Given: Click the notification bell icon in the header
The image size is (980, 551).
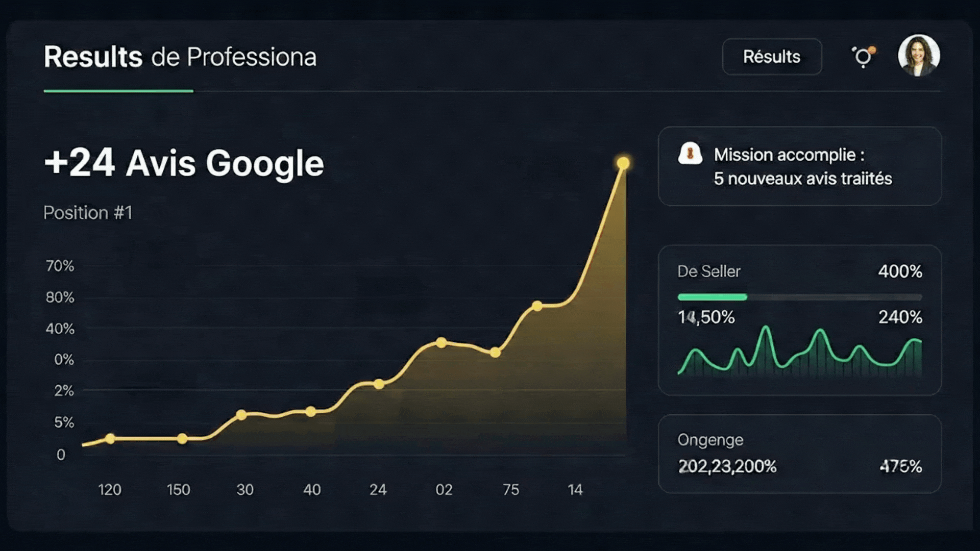Looking at the screenshot, I should click(x=863, y=57).
